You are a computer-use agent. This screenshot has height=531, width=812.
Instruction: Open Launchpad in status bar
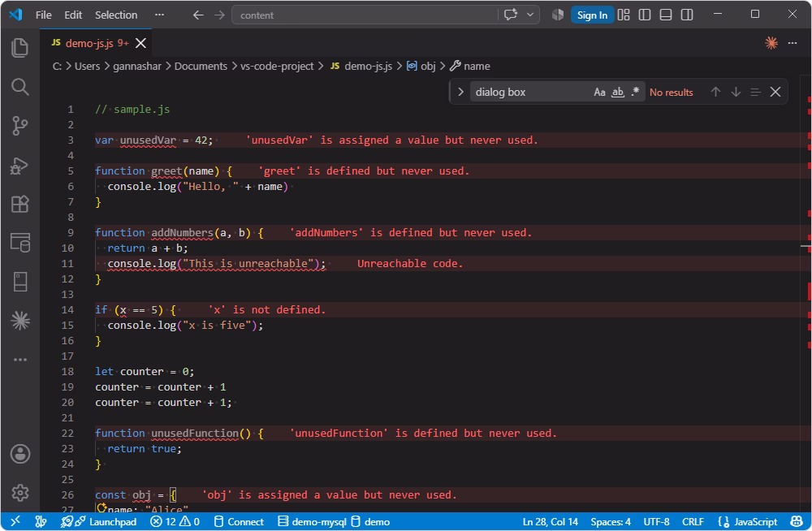pos(98,521)
